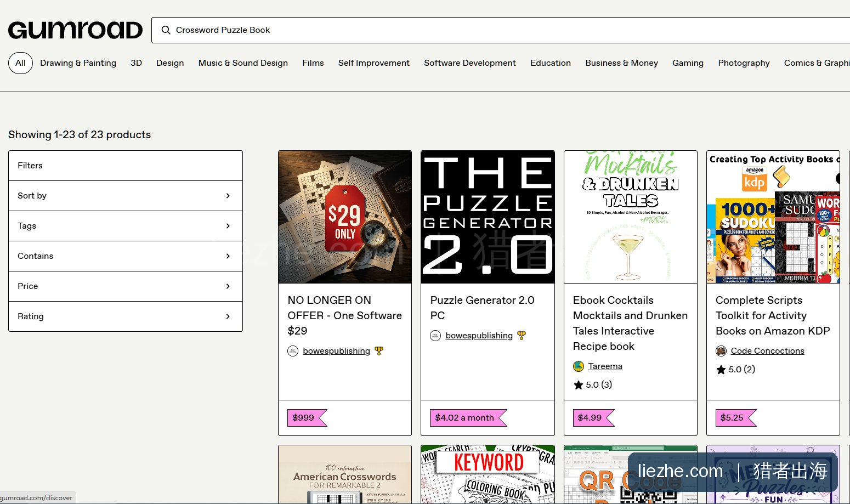Visit the Tareema seller link
This screenshot has width=850, height=504.
(x=605, y=366)
